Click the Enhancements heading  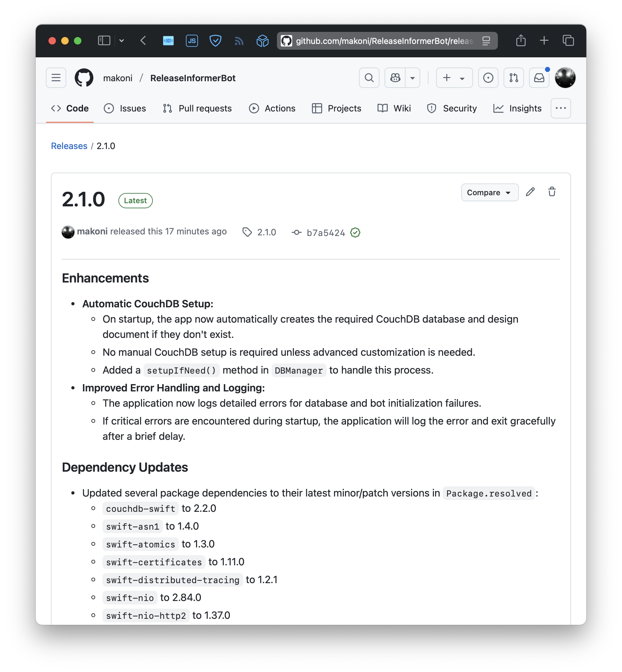tap(105, 278)
